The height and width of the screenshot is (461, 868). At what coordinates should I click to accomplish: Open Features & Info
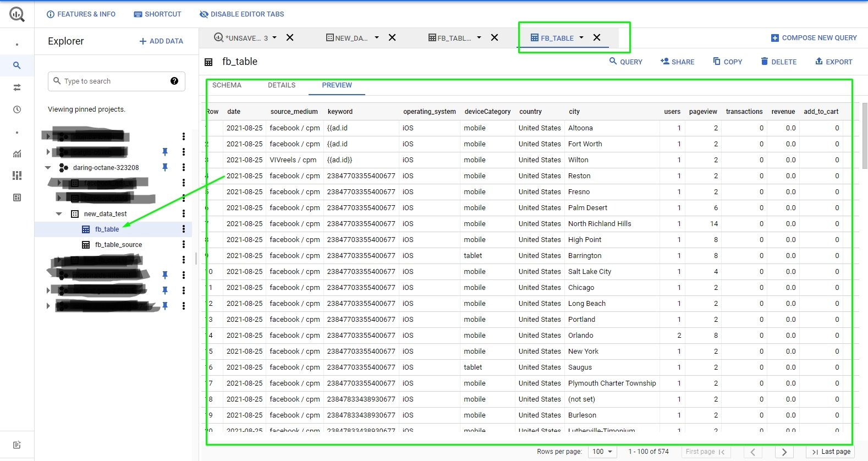81,14
